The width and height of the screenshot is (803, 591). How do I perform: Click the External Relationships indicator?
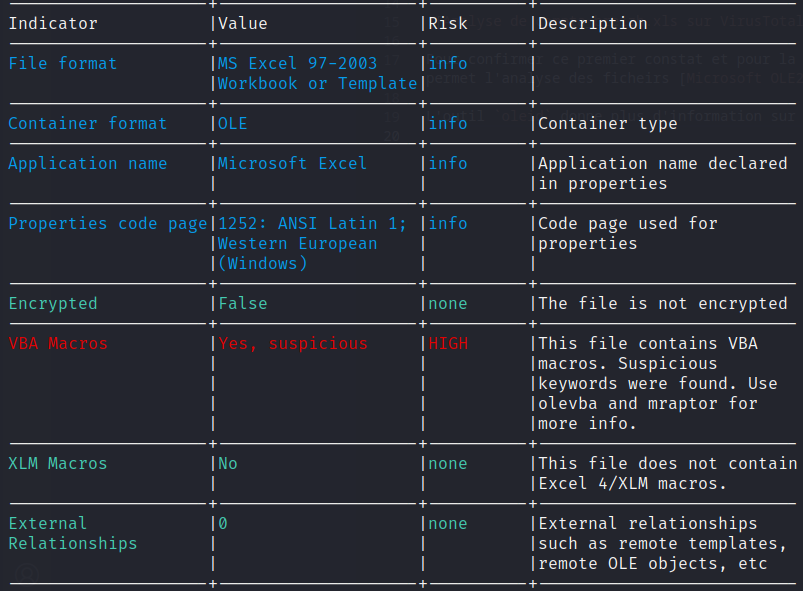[72, 533]
